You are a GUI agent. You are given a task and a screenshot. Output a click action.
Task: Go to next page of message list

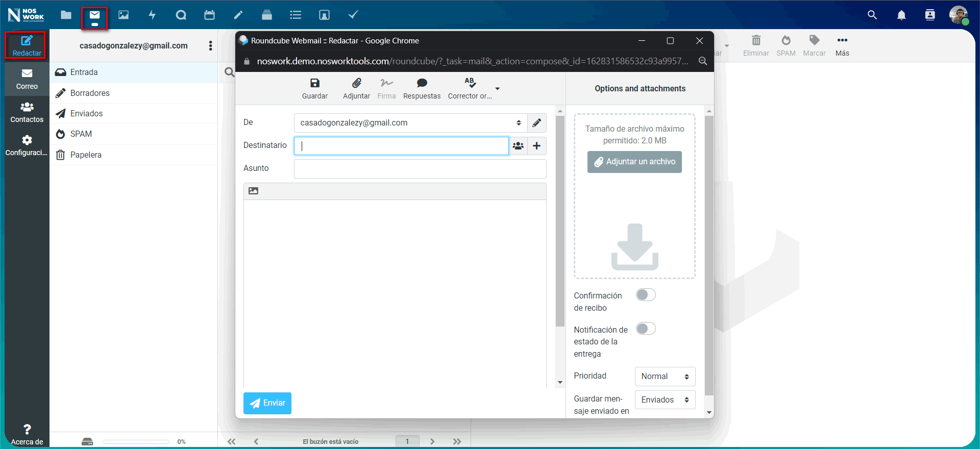432,441
